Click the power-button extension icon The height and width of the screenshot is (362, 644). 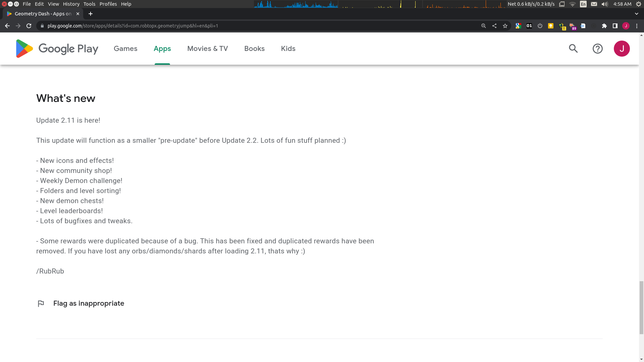point(540,26)
